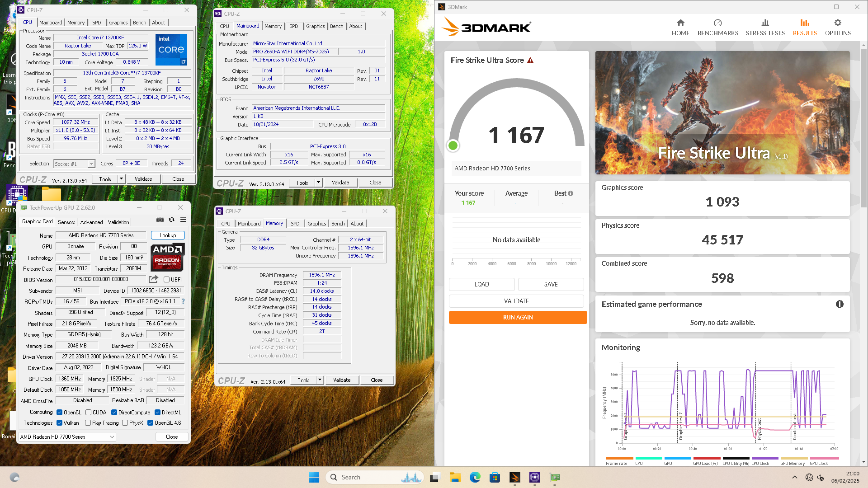Toggle Vulkan checkbox in GPU-Z
The width and height of the screenshot is (868, 488).
point(59,423)
